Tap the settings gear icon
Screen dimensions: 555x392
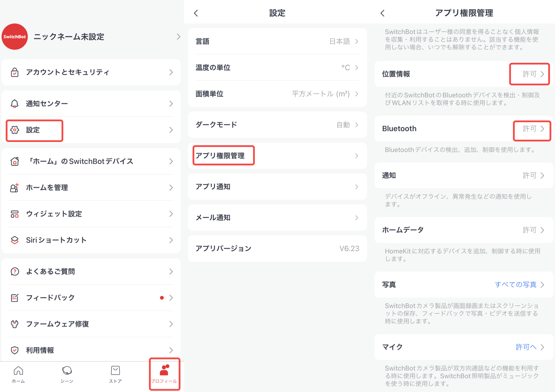(15, 130)
